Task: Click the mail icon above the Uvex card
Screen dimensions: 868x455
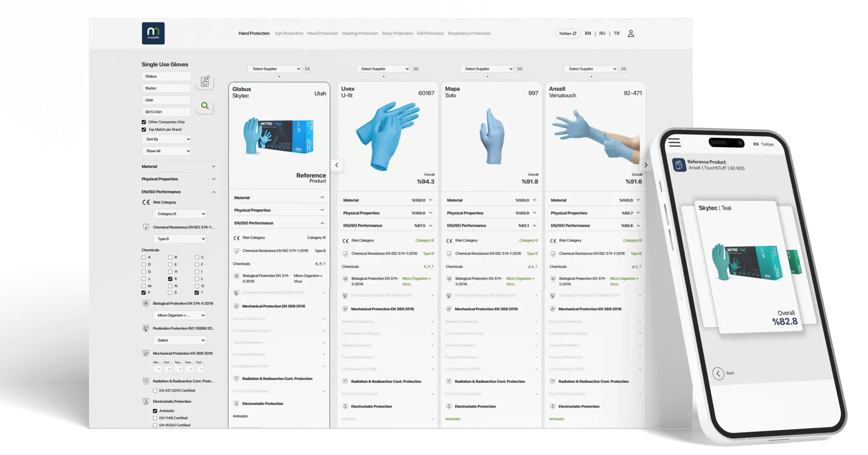Action: click(x=416, y=69)
